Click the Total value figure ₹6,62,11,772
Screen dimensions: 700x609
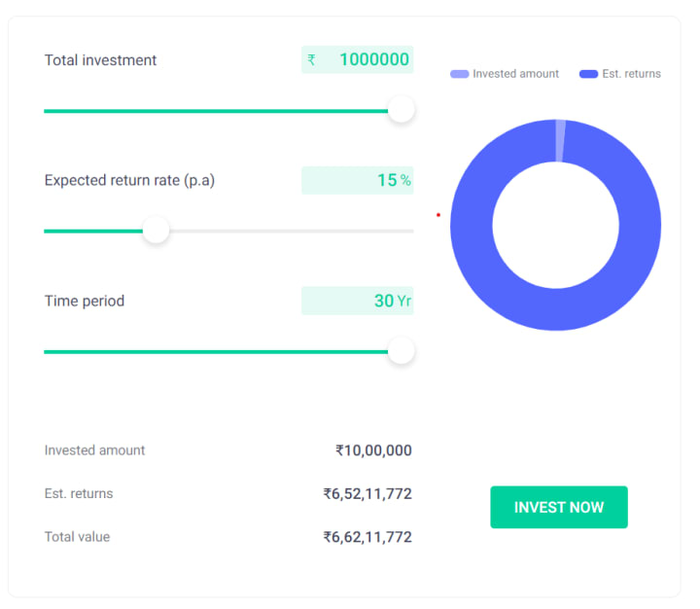(367, 536)
